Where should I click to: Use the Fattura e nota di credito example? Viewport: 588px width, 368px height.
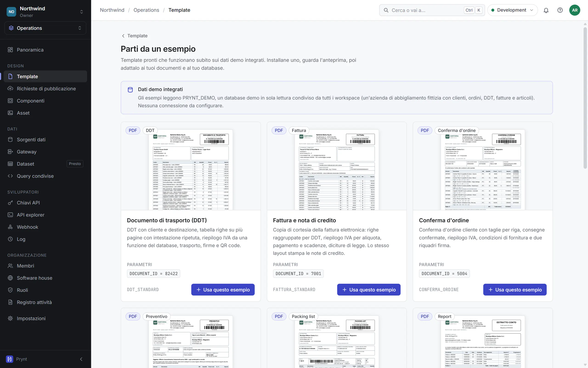[369, 290]
